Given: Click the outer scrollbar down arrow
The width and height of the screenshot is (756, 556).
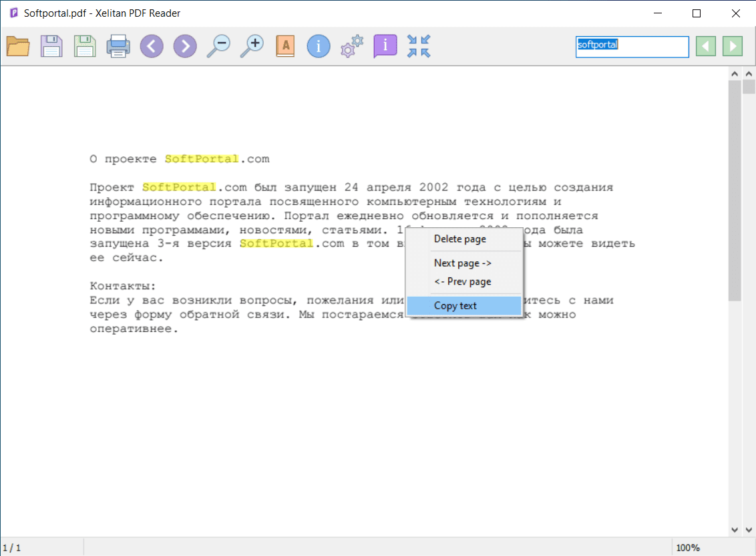Looking at the screenshot, I should point(749,529).
